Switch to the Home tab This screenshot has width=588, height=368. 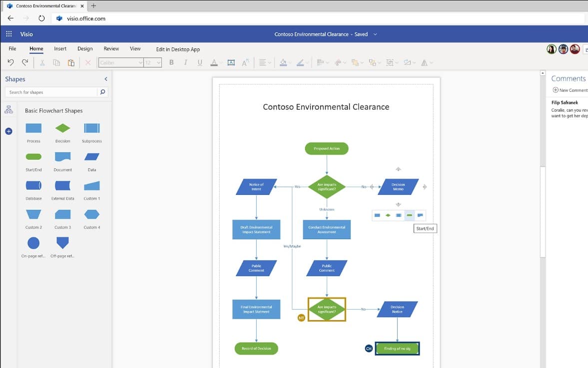click(36, 49)
